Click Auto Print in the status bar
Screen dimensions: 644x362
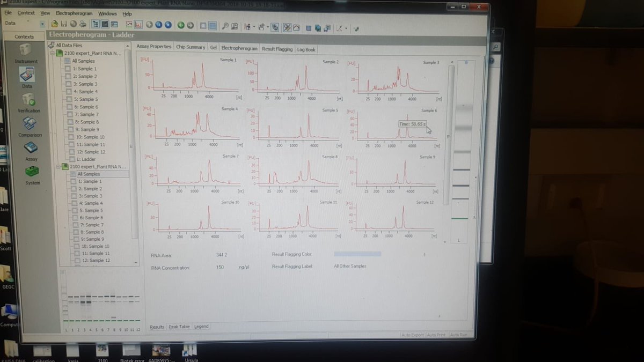pos(437,335)
